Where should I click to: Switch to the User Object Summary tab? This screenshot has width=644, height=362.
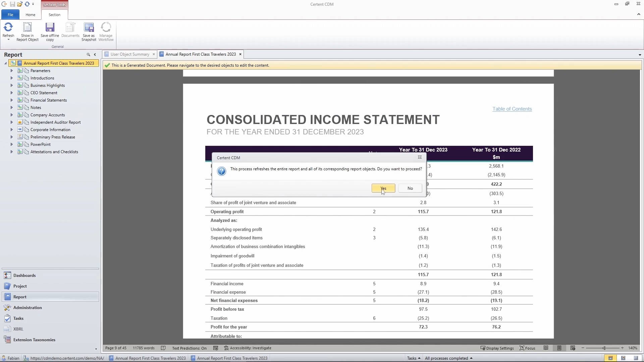click(129, 54)
